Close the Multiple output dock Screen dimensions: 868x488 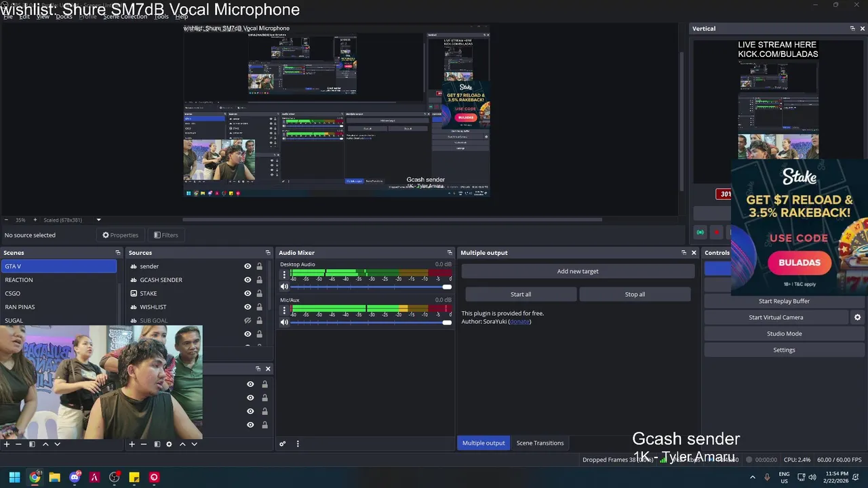694,253
